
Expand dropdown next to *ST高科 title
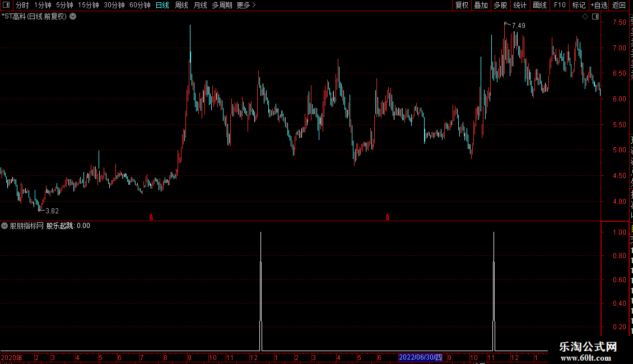[x=73, y=17]
